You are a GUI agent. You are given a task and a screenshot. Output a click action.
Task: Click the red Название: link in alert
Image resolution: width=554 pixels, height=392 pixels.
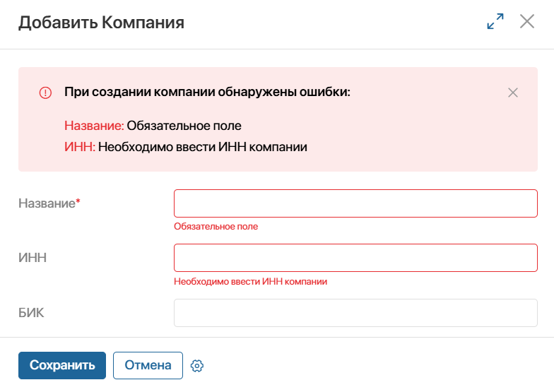pyautogui.click(x=94, y=126)
